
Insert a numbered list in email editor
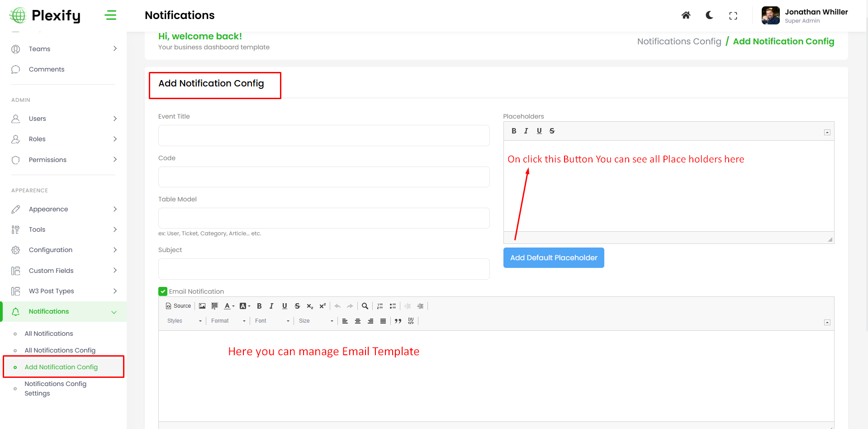tap(380, 306)
